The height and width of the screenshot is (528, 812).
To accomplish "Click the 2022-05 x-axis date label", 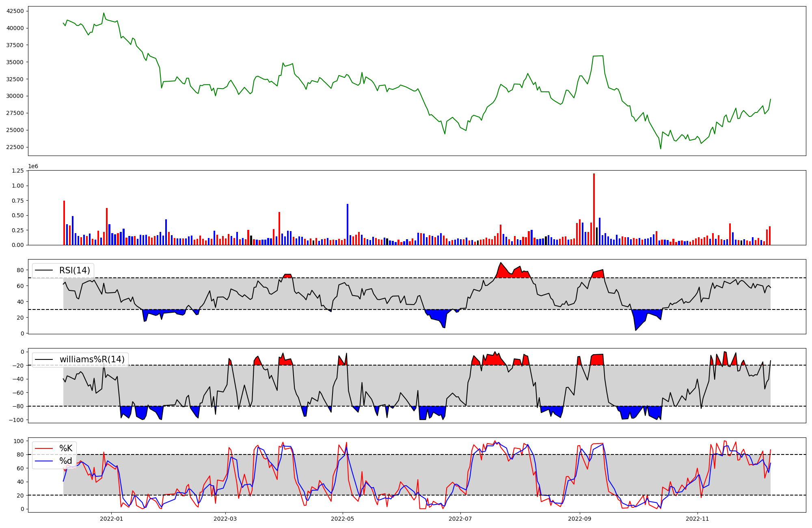I will click(343, 519).
